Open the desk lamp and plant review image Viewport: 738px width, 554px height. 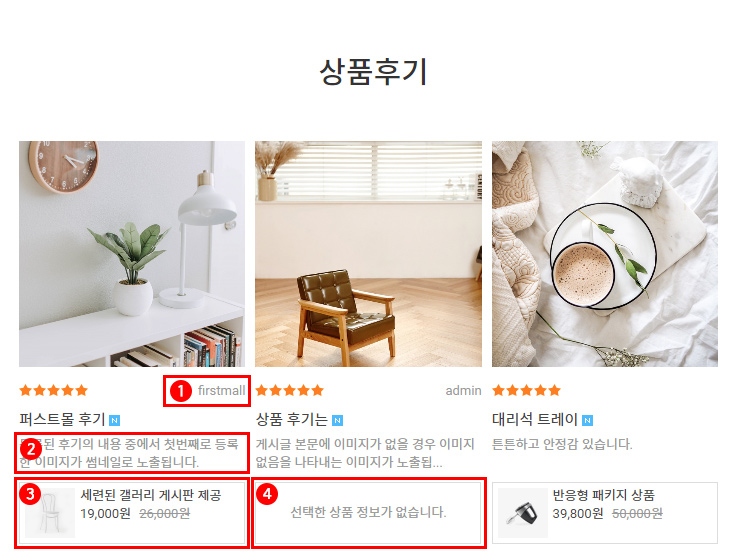tap(132, 254)
